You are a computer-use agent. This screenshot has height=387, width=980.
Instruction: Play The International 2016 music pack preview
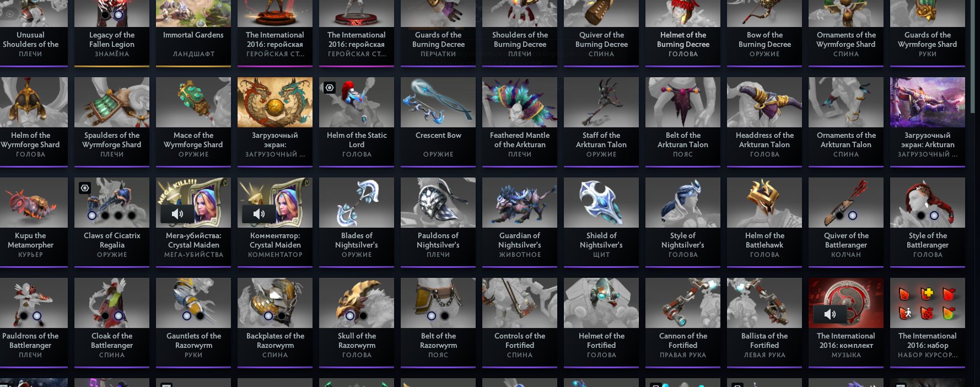tap(830, 314)
